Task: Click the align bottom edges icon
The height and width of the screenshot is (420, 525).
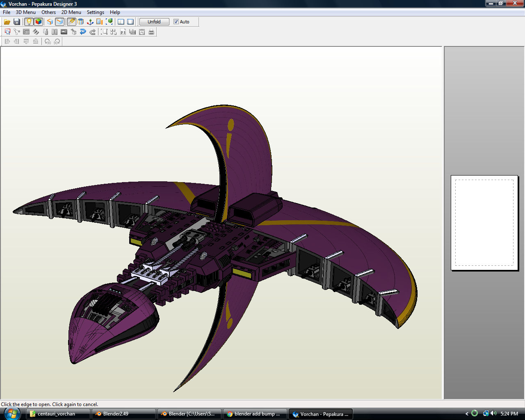Action: [36, 41]
